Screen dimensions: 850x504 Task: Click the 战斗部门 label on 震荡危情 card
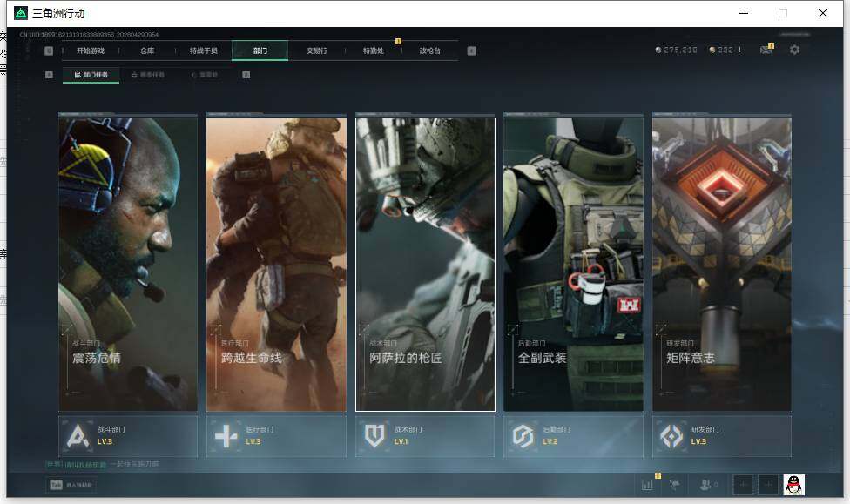pyautogui.click(x=86, y=343)
